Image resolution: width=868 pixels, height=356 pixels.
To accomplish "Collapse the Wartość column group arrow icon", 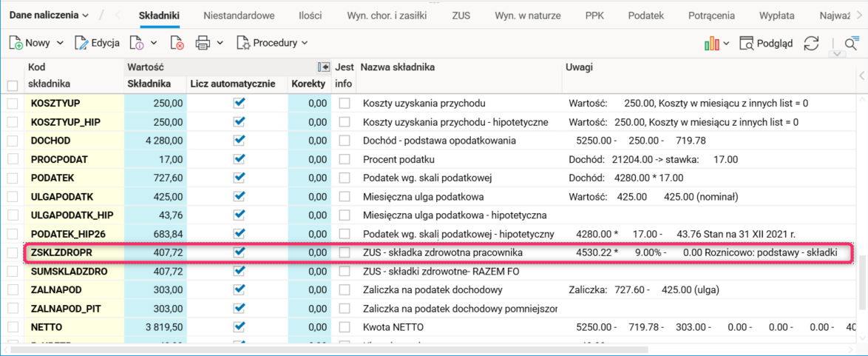I will coord(323,67).
